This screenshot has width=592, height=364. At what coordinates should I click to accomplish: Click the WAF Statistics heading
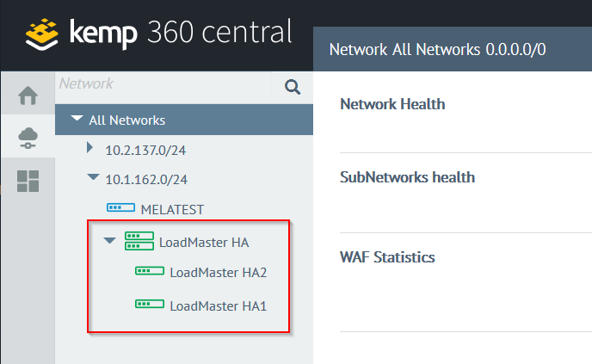tap(387, 257)
